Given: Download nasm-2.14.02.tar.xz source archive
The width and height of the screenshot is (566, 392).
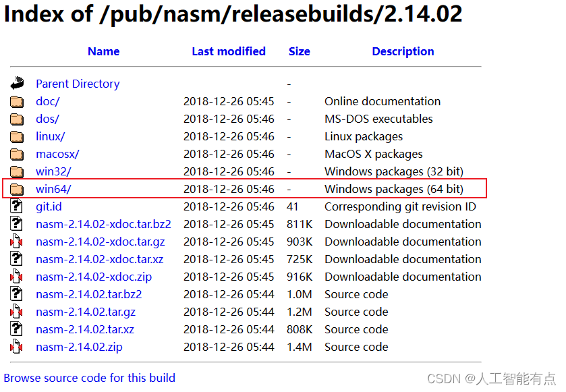Looking at the screenshot, I should pyautogui.click(x=85, y=329).
